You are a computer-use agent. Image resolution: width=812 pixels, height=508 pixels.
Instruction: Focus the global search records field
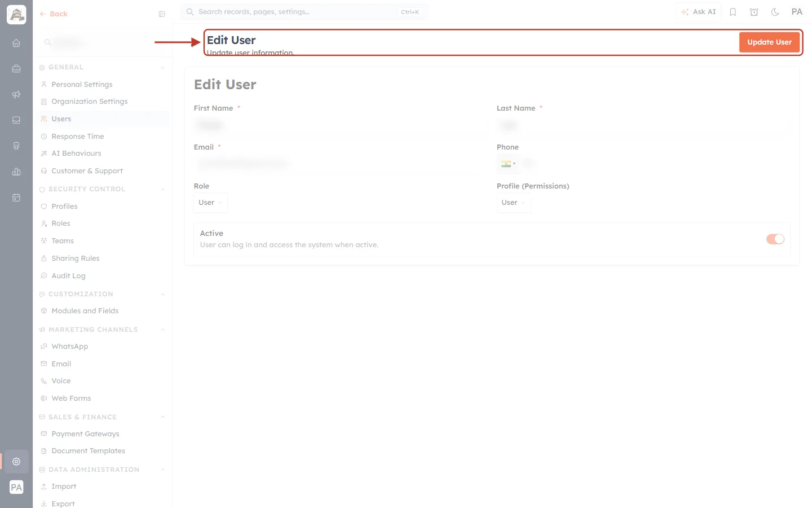coord(304,12)
